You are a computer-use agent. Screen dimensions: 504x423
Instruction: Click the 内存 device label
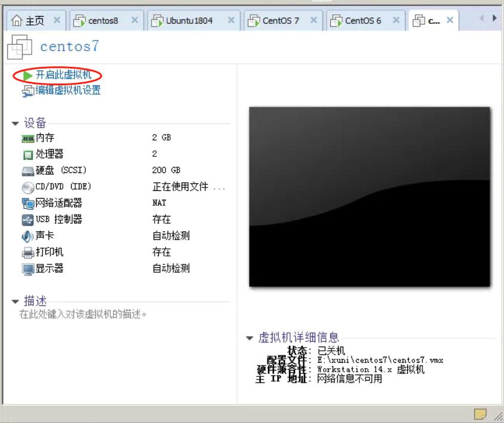pyautogui.click(x=45, y=138)
